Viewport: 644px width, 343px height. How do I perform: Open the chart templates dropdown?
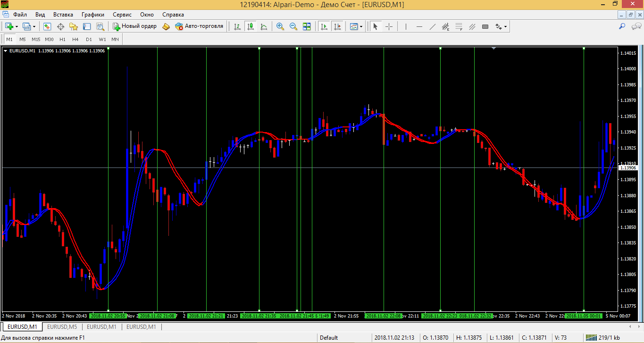[x=356, y=26]
